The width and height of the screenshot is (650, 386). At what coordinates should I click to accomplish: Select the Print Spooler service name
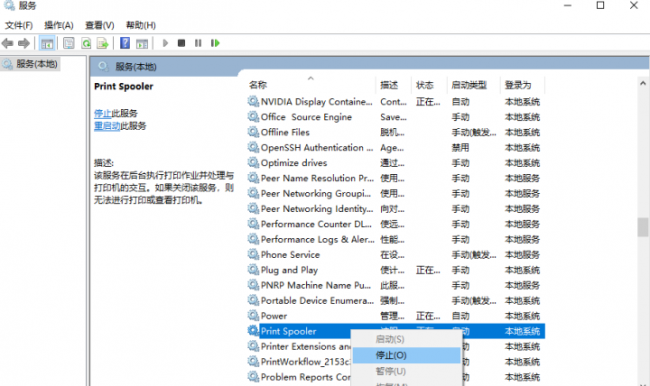pos(289,331)
